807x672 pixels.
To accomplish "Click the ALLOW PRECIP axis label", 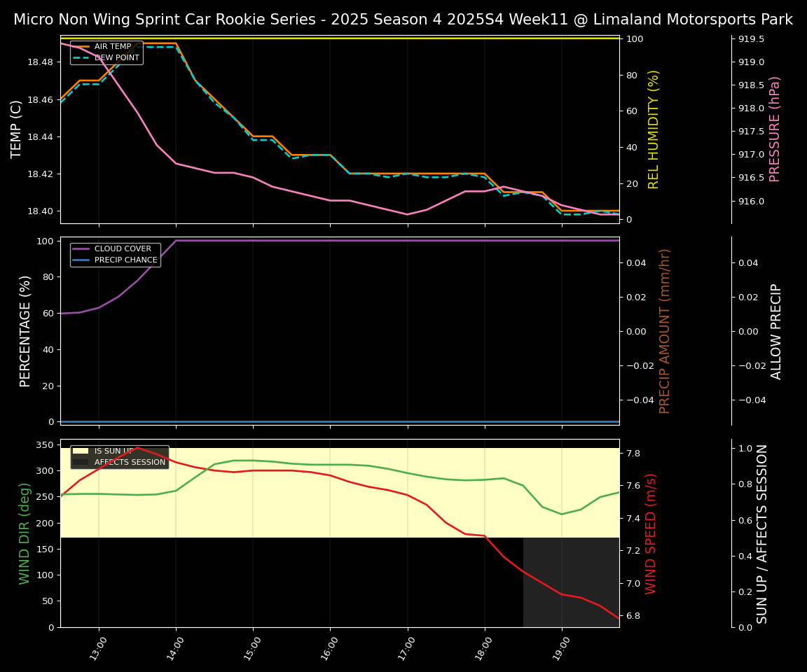I will click(x=776, y=331).
